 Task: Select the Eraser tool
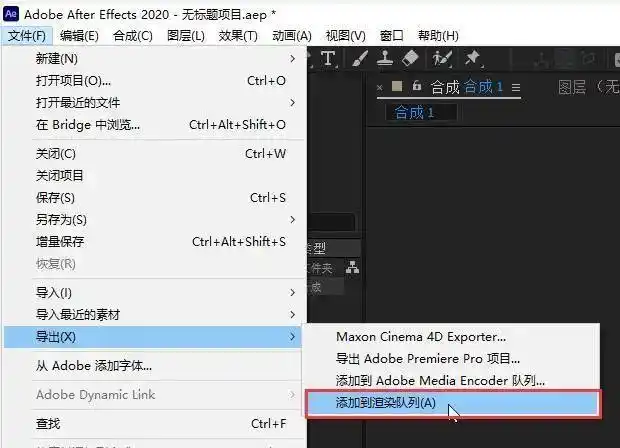click(409, 59)
